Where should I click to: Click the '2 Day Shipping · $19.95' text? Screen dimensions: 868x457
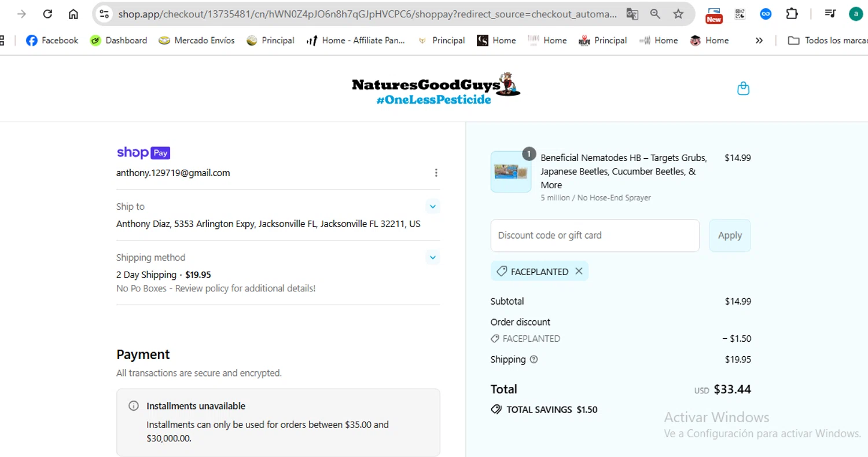[x=164, y=275]
